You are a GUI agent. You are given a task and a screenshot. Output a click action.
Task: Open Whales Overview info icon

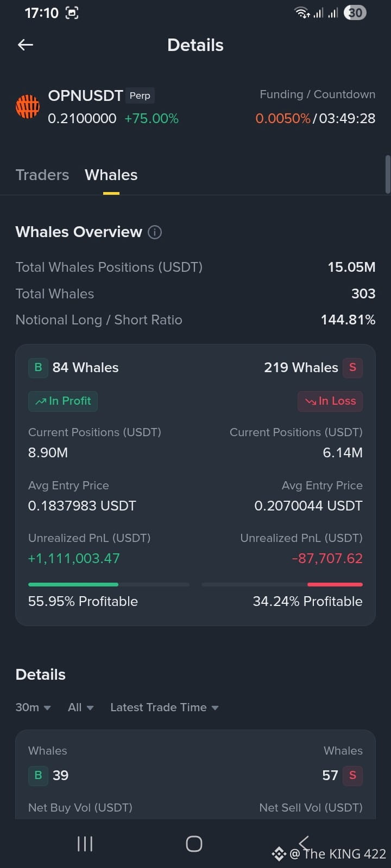[155, 232]
